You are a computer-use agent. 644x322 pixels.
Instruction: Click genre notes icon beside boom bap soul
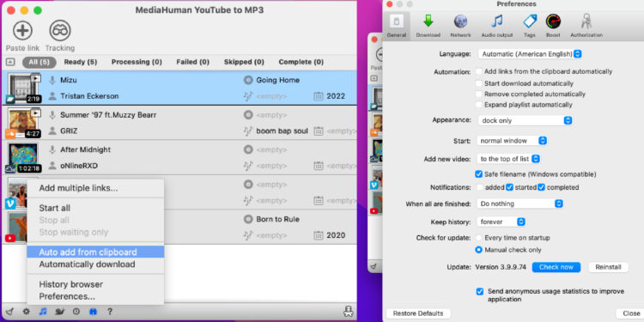tap(247, 131)
